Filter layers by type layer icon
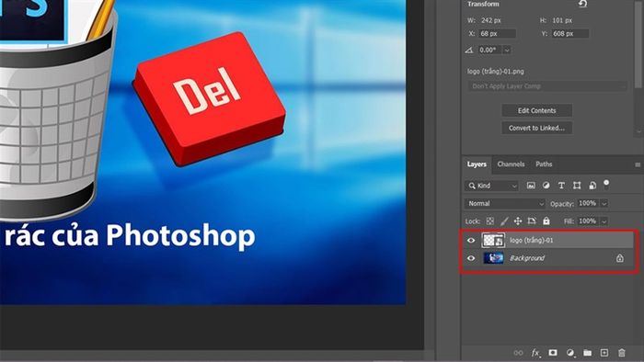644x362 pixels. coord(561,186)
